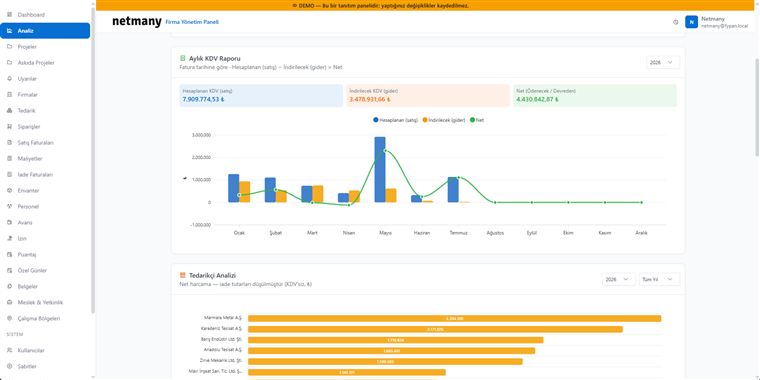Viewport: 760px width, 380px height.
Task: Click the Netmany avatar badge
Action: (691, 22)
